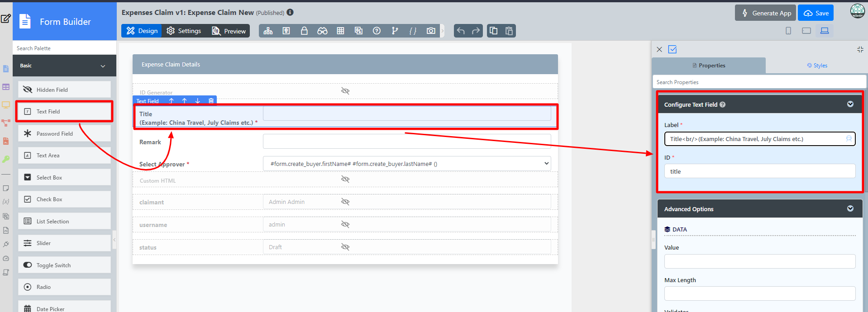Toggle hidden eye icon on status row
This screenshot has width=868, height=312.
[345, 247]
